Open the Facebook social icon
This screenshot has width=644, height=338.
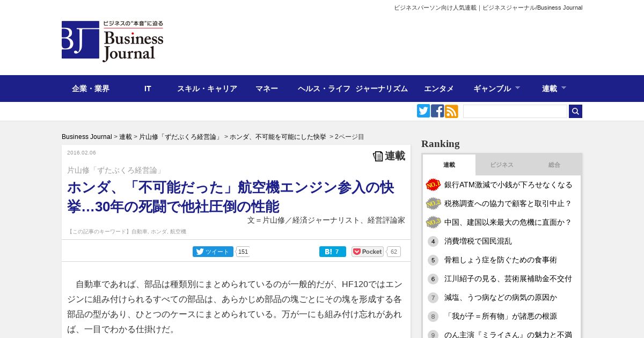click(x=437, y=111)
